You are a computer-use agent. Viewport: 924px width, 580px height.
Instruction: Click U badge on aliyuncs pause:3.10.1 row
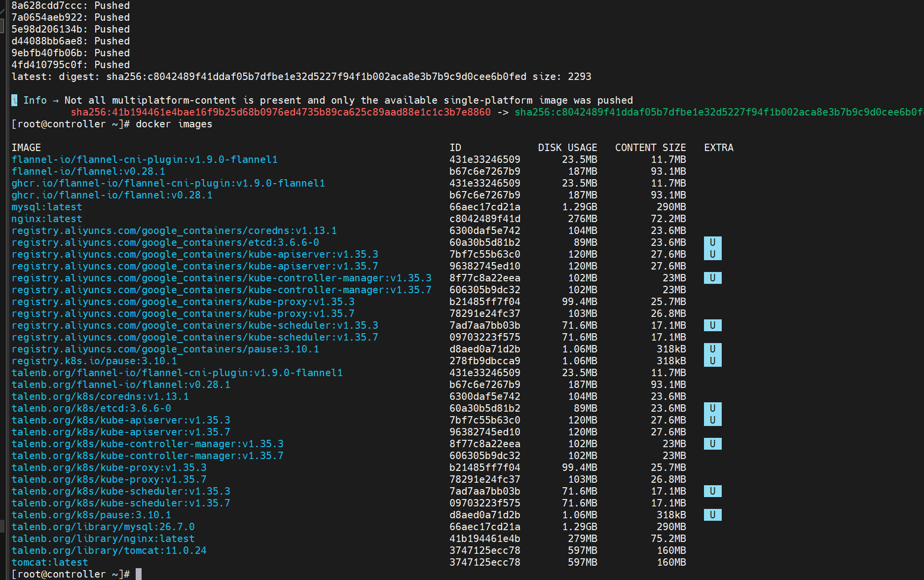[x=712, y=349]
